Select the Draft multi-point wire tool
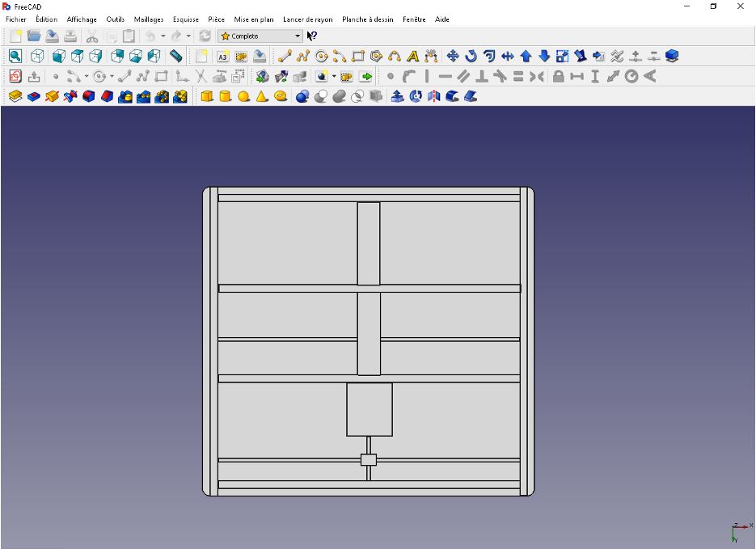756x549 pixels. pos(302,56)
